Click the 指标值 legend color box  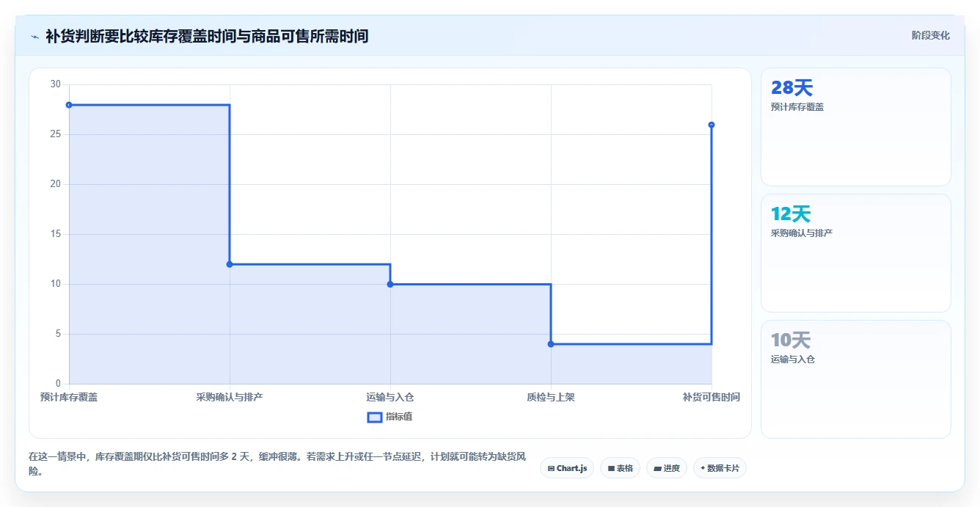coord(374,417)
